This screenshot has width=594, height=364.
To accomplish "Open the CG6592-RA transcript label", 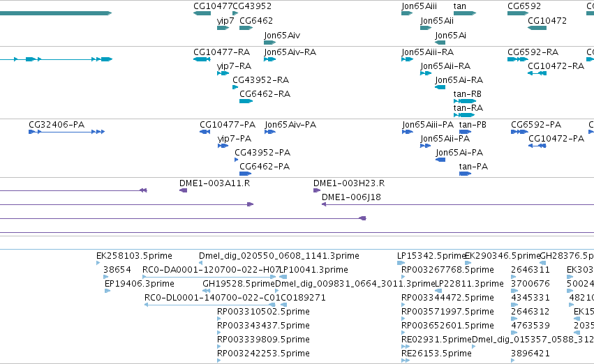I will point(533,52).
